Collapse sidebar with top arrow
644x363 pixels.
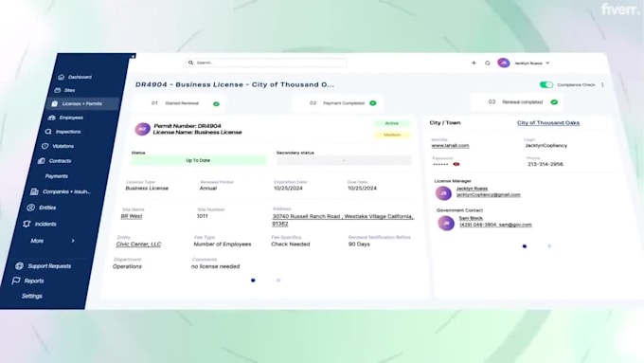(x=133, y=56)
